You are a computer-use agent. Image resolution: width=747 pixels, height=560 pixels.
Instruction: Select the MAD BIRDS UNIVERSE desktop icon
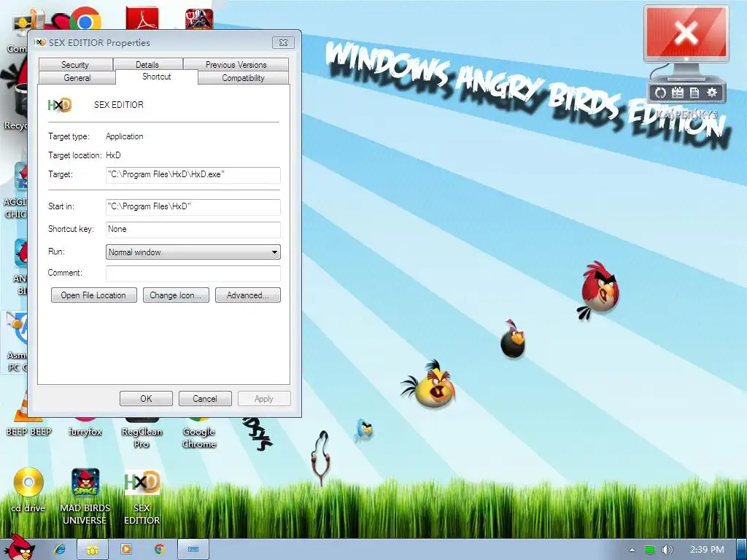coord(85,495)
